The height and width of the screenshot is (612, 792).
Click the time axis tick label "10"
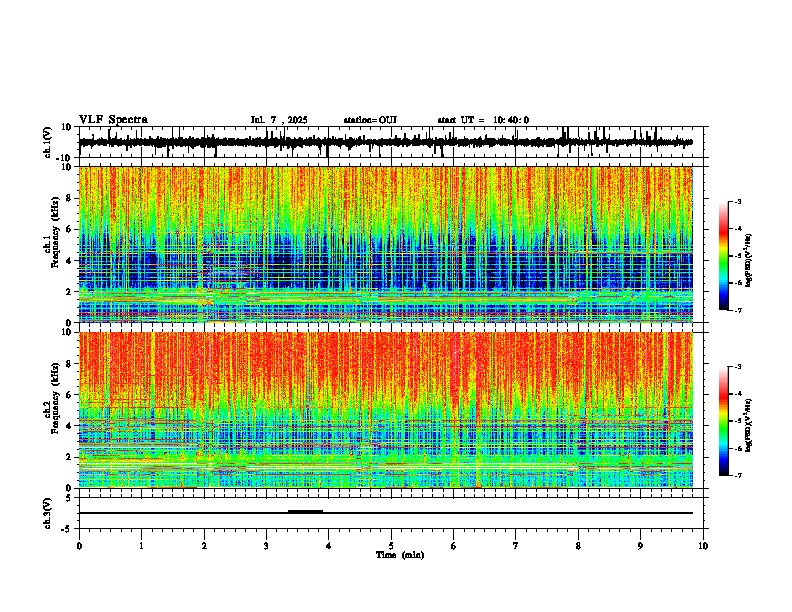pos(703,546)
